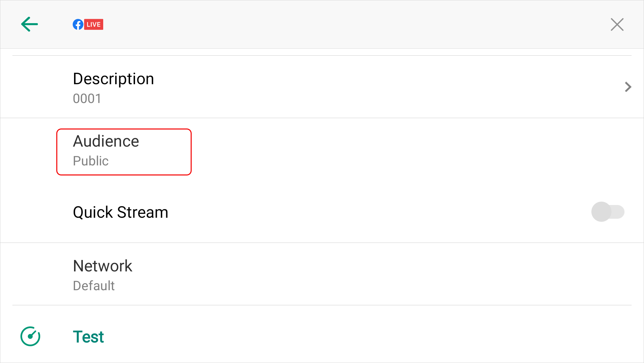
Task: Click the Quick Stream switch knob
Action: tap(601, 212)
